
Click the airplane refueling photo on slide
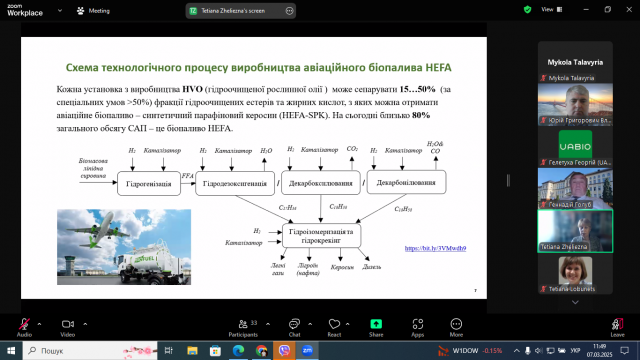coord(124,247)
